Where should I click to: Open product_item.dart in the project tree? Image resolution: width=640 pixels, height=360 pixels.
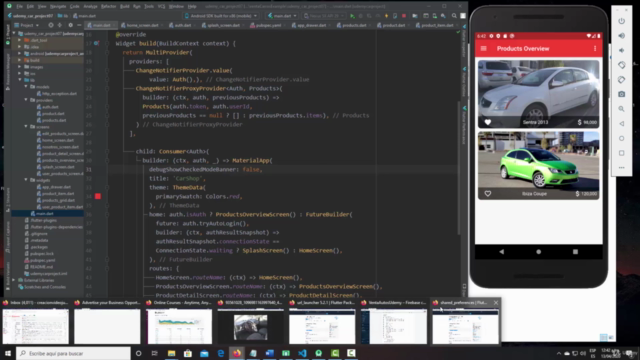click(x=58, y=193)
